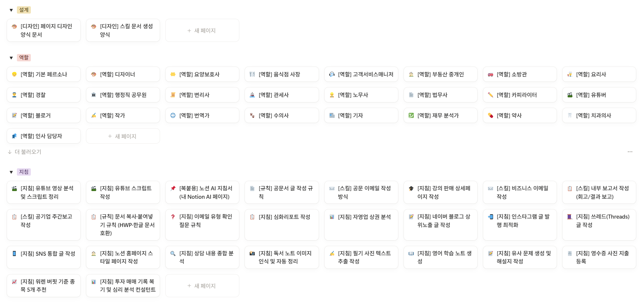
Task: Click the pink 역할 group tag
Action: [x=24, y=58]
